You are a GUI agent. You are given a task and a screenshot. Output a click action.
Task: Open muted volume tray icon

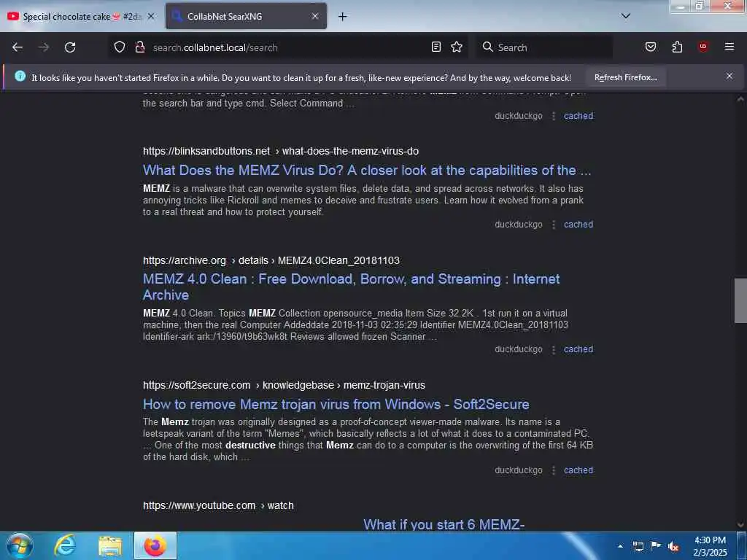pyautogui.click(x=673, y=547)
